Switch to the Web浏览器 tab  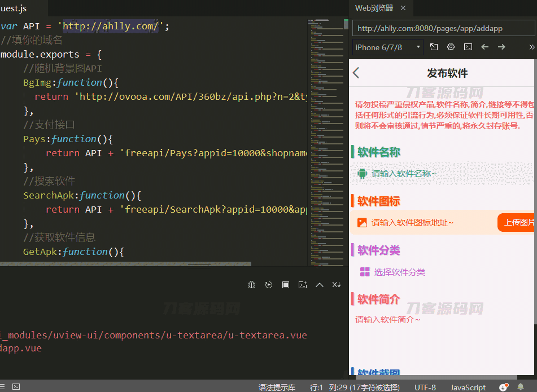(x=373, y=8)
